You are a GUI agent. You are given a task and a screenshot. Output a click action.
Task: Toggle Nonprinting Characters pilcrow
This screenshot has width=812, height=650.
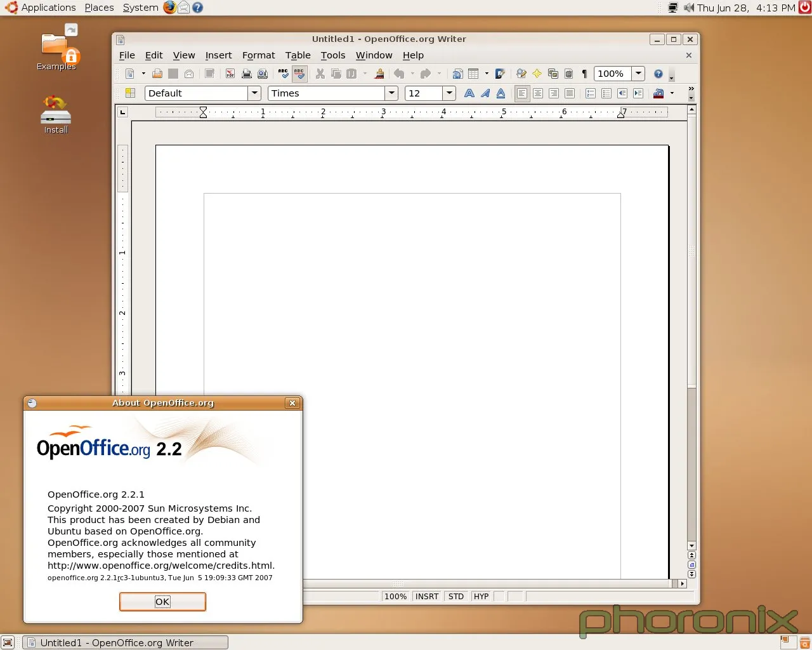tap(584, 74)
